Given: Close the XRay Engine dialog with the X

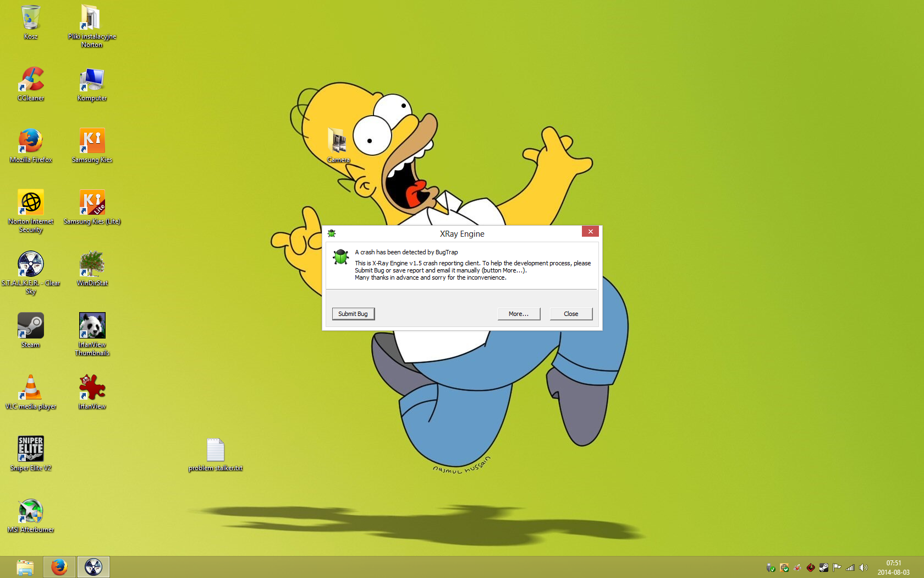Looking at the screenshot, I should pyautogui.click(x=590, y=231).
